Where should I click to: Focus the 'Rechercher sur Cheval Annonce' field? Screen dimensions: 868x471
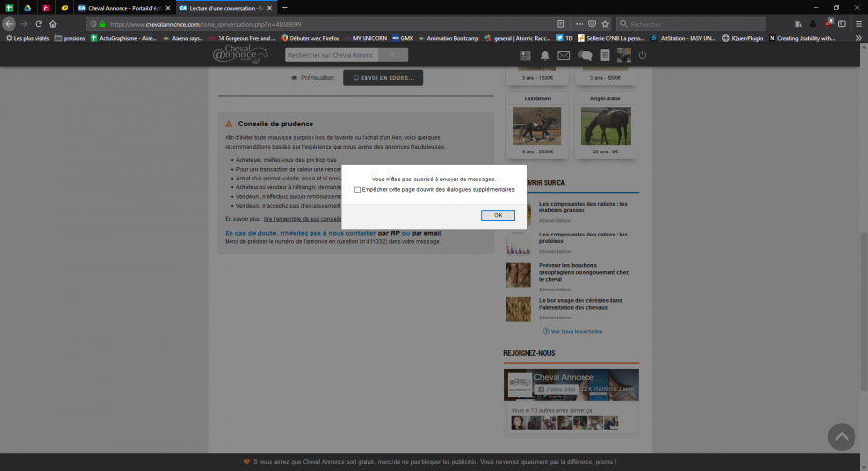coord(331,56)
